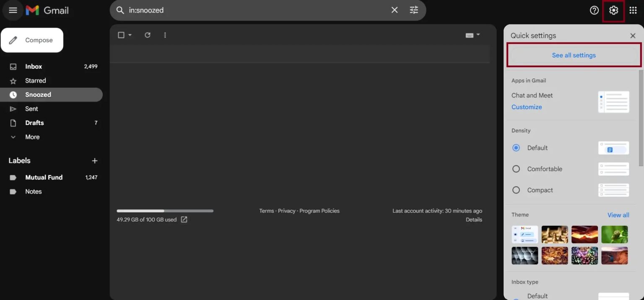Click the storage usage progress bar
Viewport: 644px width, 300px height.
165,211
